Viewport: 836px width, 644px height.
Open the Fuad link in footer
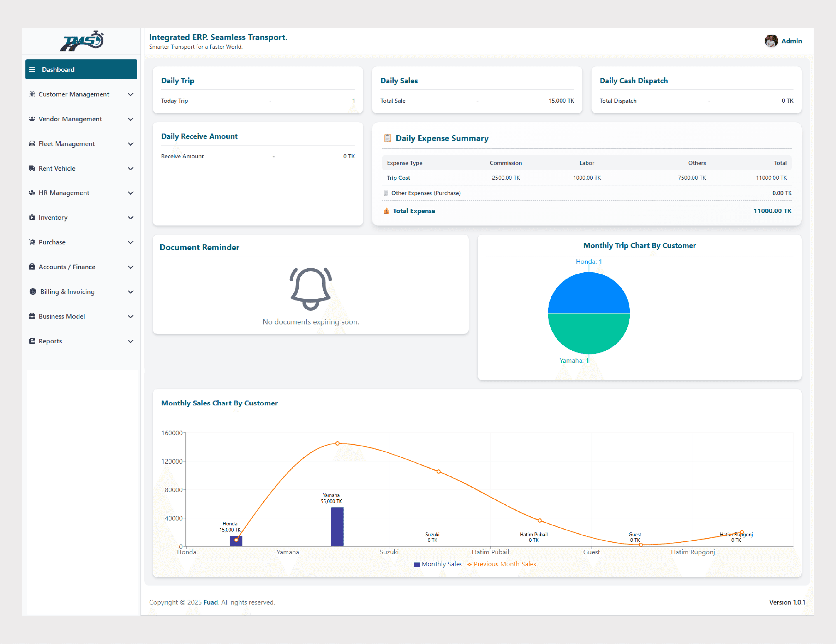point(211,602)
